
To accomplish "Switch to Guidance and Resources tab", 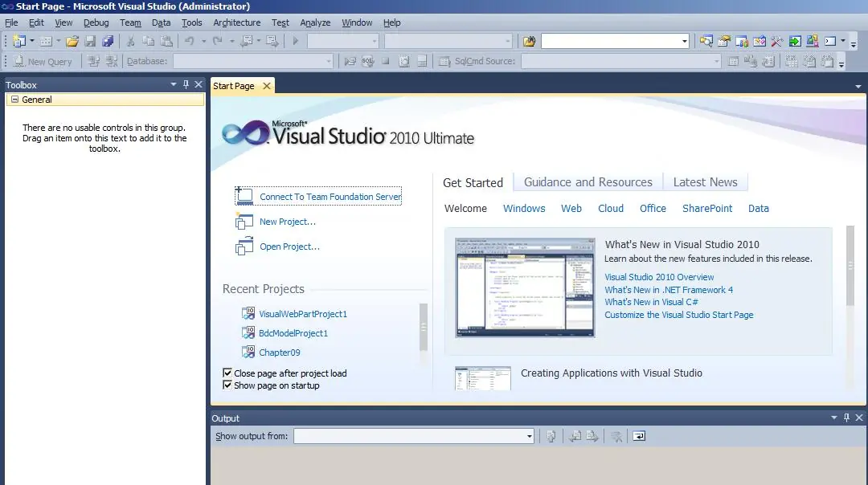I will tap(588, 182).
